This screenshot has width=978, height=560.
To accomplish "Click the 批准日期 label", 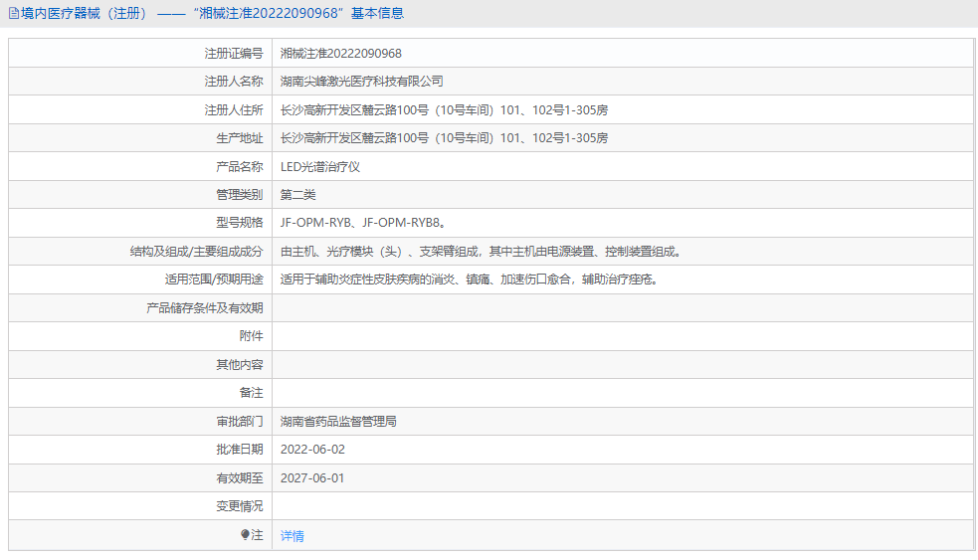I will pyautogui.click(x=240, y=450).
